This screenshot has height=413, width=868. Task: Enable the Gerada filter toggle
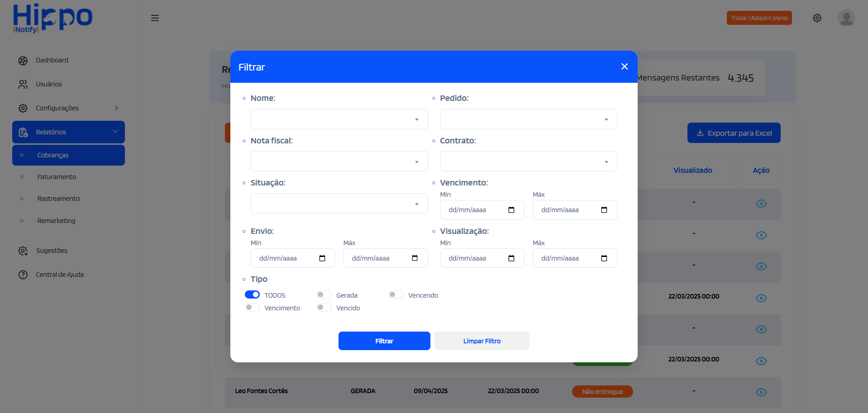coord(324,294)
